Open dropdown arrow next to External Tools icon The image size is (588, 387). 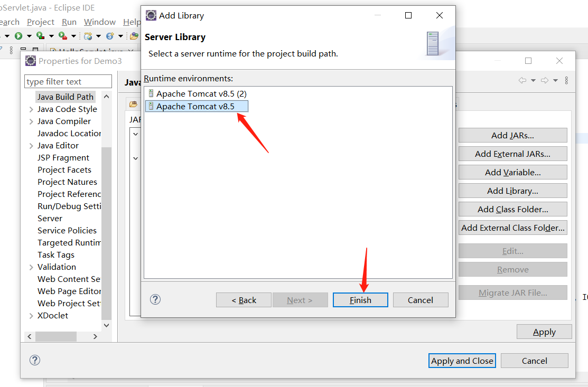73,36
